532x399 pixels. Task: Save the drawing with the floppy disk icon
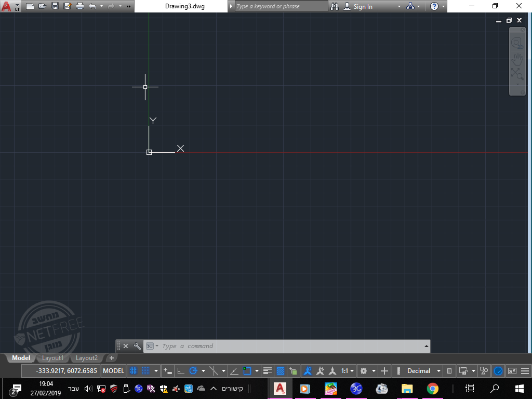coord(55,6)
